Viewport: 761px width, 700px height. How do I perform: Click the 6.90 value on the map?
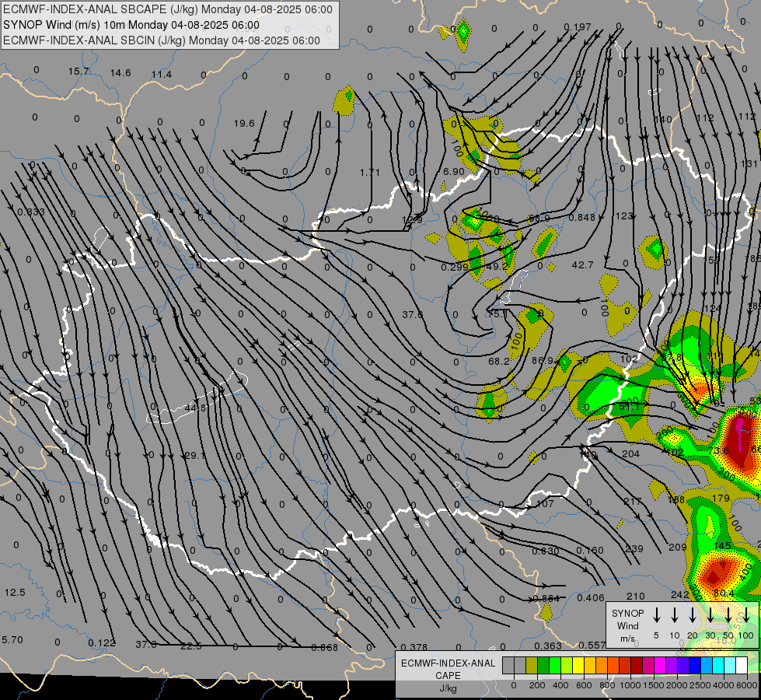[454, 171]
